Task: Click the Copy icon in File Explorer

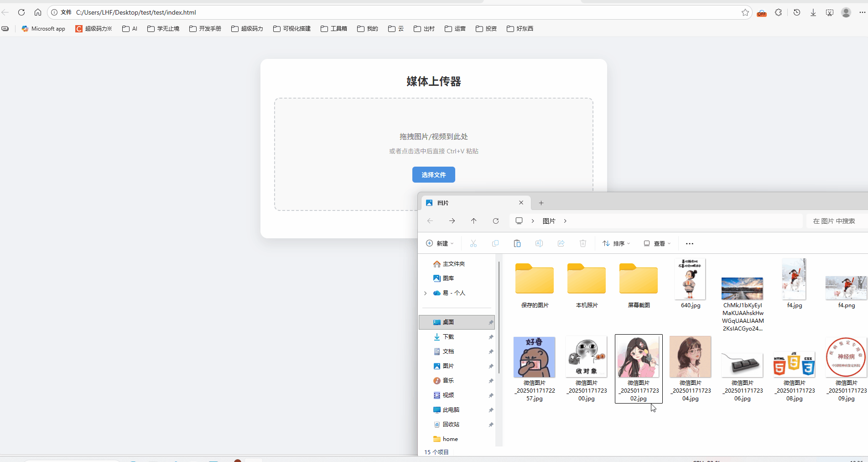Action: pos(495,243)
